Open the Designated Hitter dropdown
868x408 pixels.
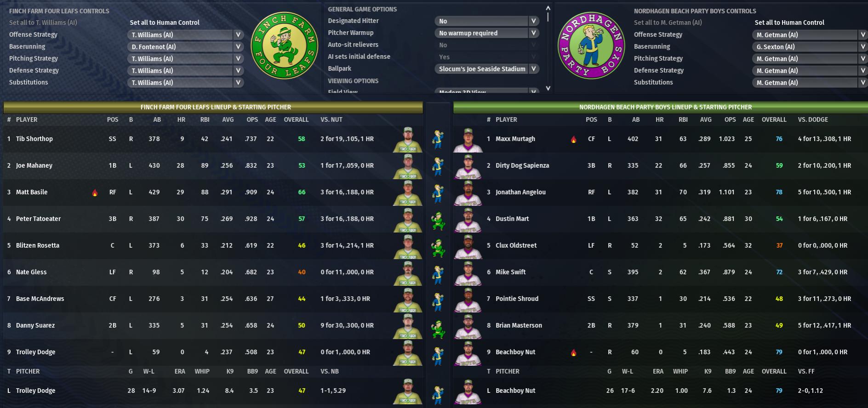pos(486,21)
